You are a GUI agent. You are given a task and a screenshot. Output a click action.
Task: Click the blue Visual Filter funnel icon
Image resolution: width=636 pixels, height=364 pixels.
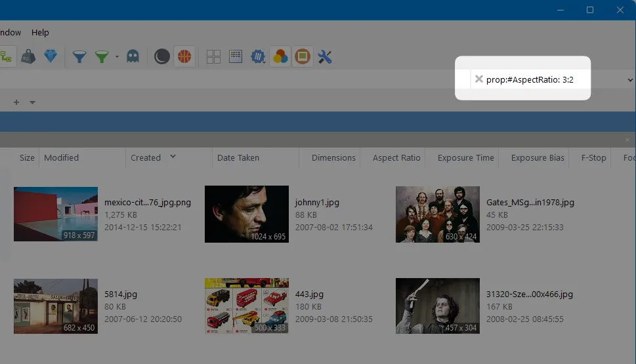(79, 57)
